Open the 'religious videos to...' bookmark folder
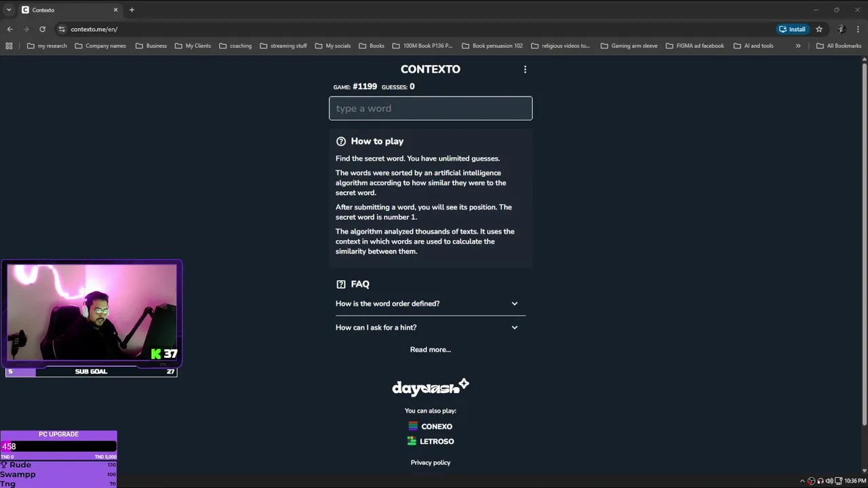The width and height of the screenshot is (868, 488). click(x=561, y=46)
